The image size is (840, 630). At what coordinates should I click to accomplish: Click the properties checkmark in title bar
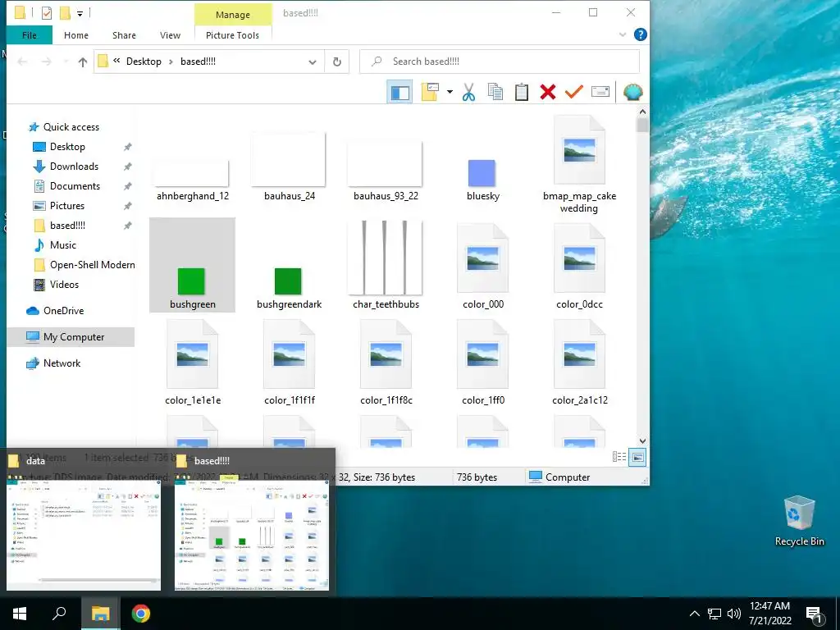click(47, 13)
